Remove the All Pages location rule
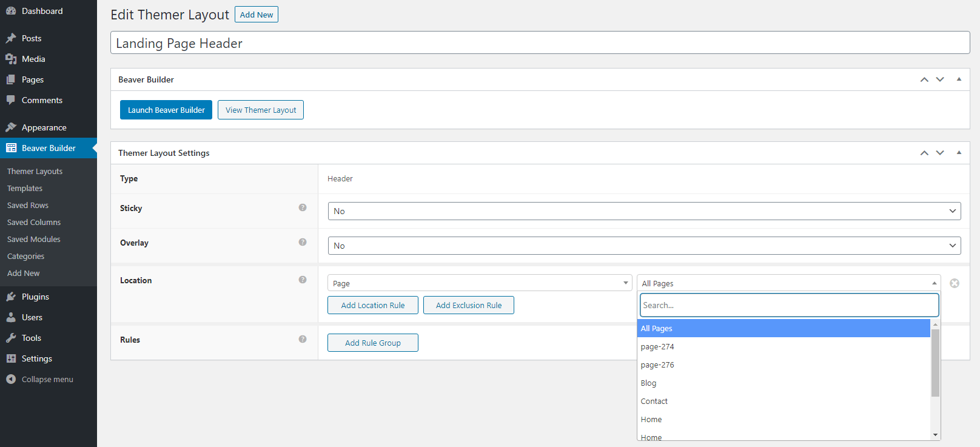Screen dimensions: 980x447 pyautogui.click(x=955, y=283)
